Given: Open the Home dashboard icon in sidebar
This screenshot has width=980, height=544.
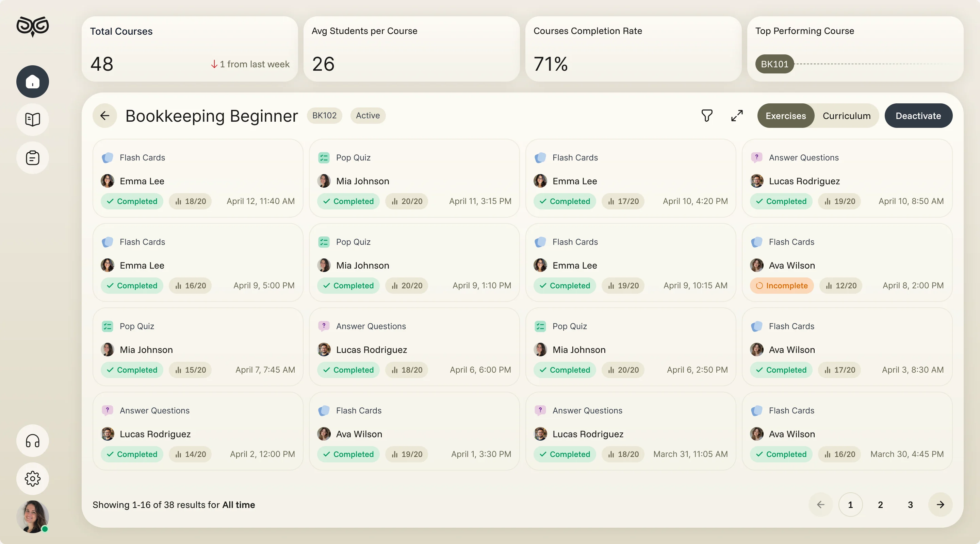Looking at the screenshot, I should pyautogui.click(x=33, y=81).
